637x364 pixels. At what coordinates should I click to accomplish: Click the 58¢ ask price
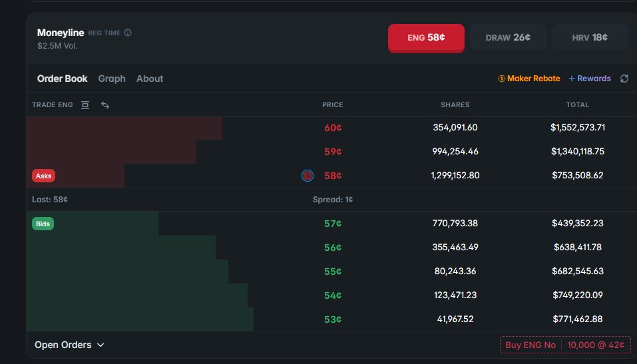coord(333,176)
